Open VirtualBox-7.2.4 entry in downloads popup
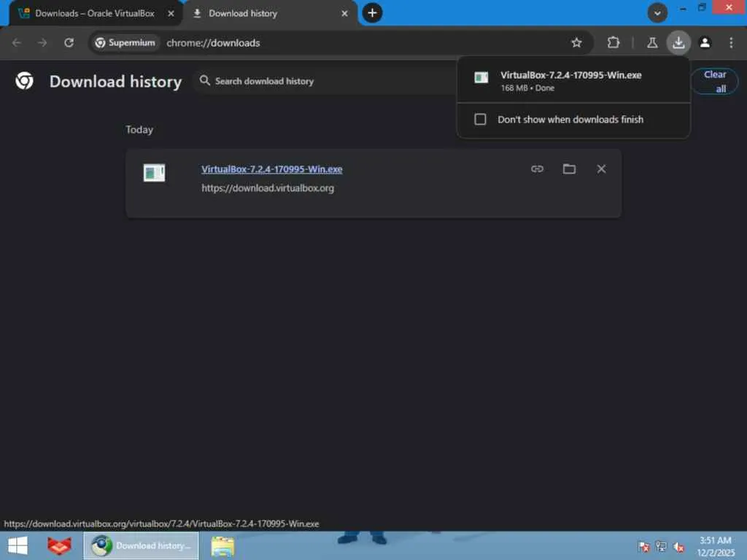Screen dimensions: 747x560 pyautogui.click(x=573, y=80)
